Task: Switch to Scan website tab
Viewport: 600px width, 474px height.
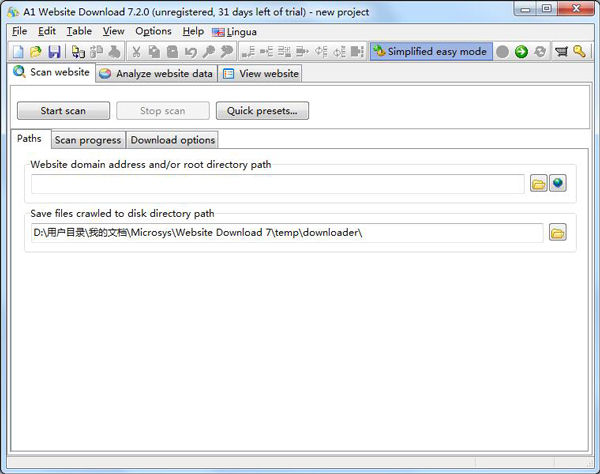Action: [x=52, y=72]
